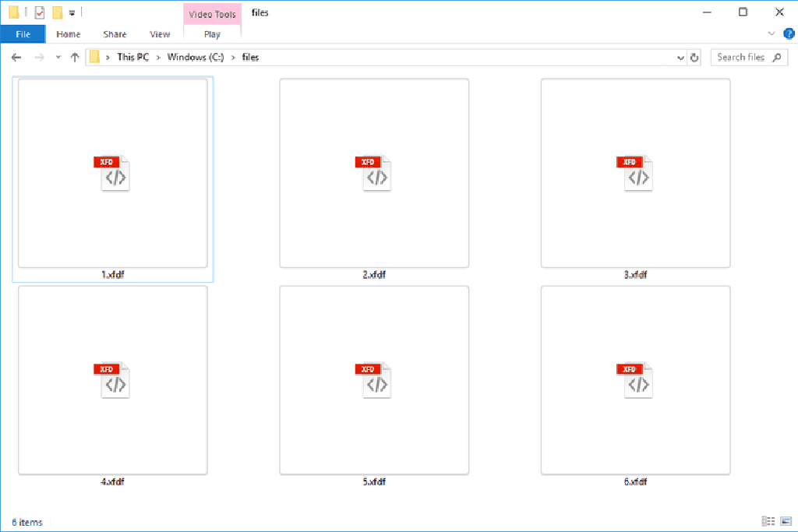798x532 pixels.
Task: Switch to the View ribbon tab
Action: click(x=159, y=34)
